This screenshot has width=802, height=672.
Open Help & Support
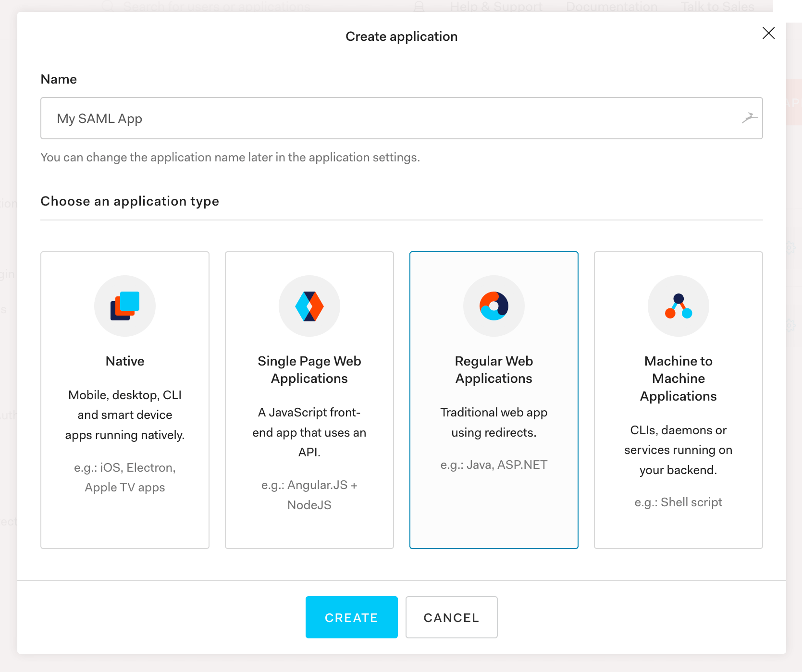click(495, 6)
